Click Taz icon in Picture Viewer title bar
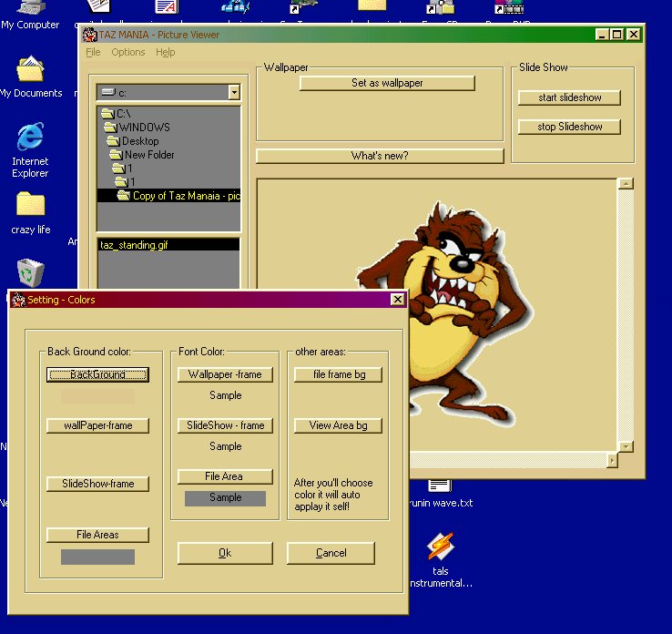Image resolution: width=672 pixels, height=634 pixels. [90, 35]
